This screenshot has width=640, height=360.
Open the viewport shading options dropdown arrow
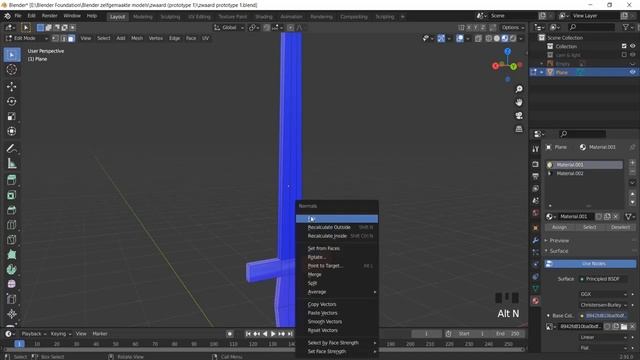click(521, 38)
